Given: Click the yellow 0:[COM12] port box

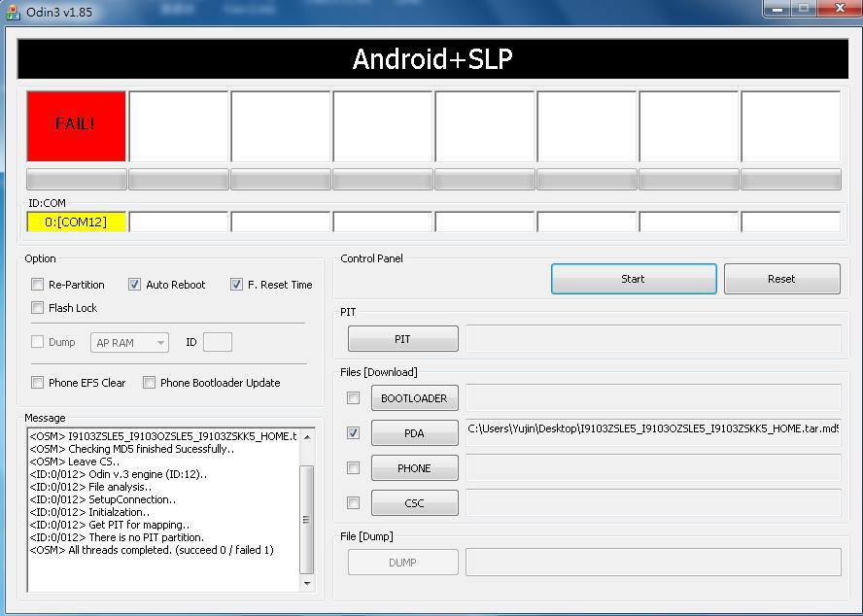Looking at the screenshot, I should pyautogui.click(x=76, y=222).
